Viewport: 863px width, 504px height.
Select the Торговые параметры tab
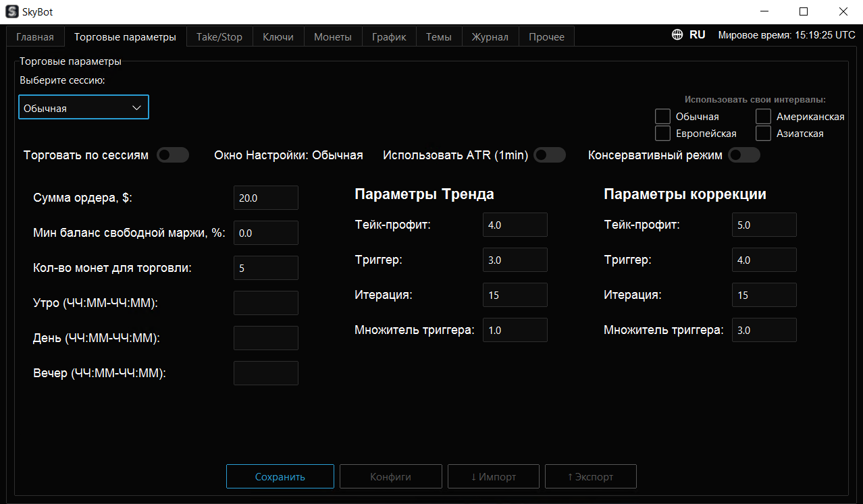(125, 36)
